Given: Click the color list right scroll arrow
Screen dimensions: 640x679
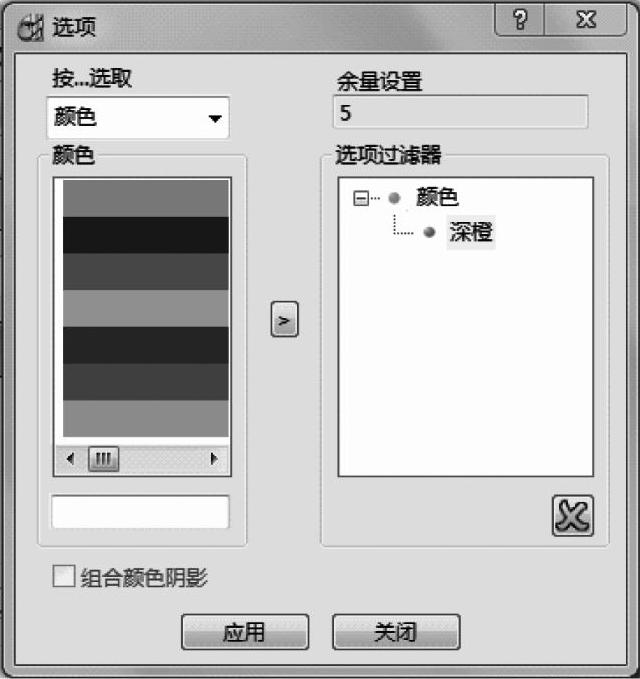Looking at the screenshot, I should (x=213, y=458).
